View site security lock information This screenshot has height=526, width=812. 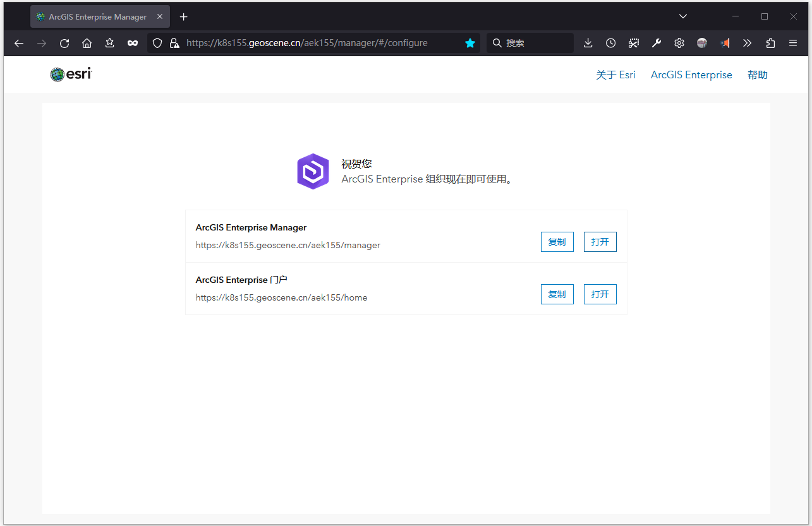point(174,43)
